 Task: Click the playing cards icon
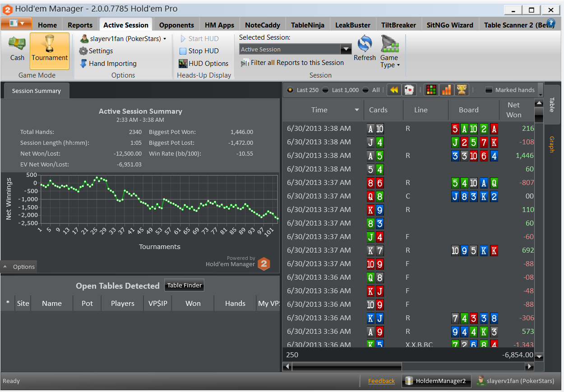409,90
